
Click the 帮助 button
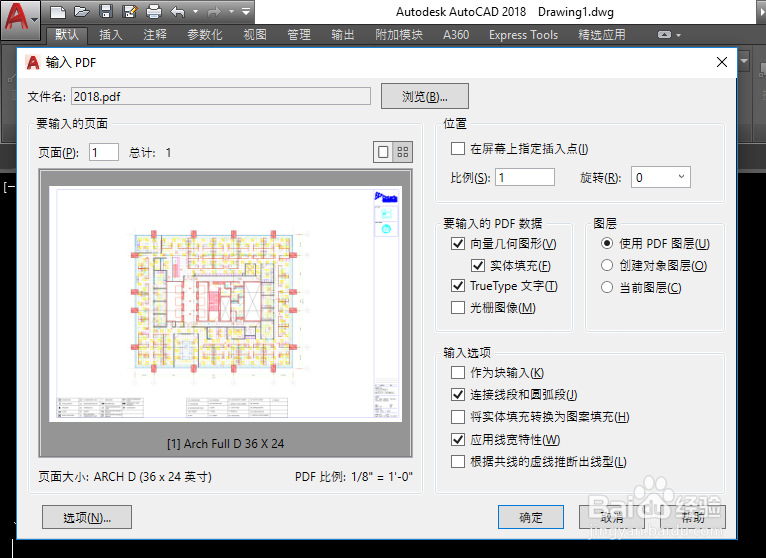click(x=693, y=517)
